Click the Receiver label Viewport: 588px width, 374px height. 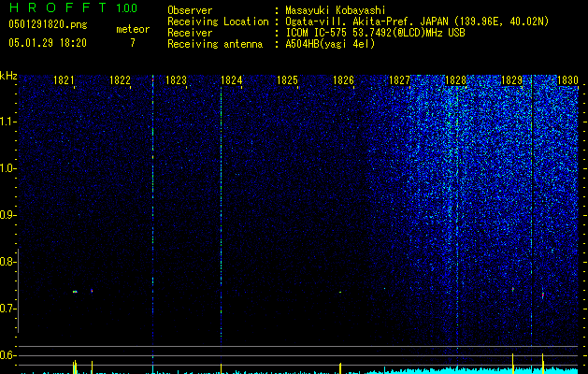tap(190, 33)
